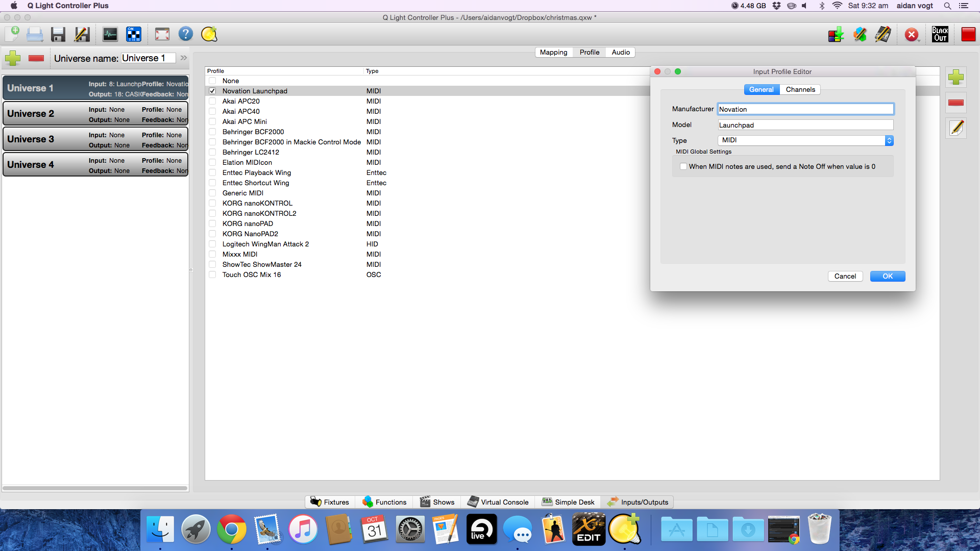Add a universe with green plus icon
Screen dimensions: 980x551
[13, 58]
